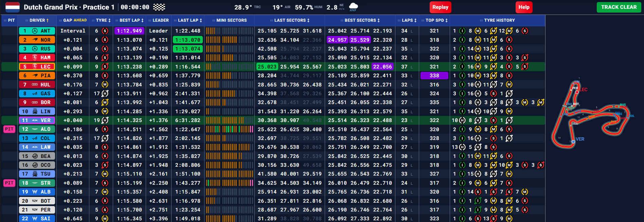The height and width of the screenshot is (222, 644).
Task: Click soft tyre icon in OCO TYRE column
Action: 105,165
